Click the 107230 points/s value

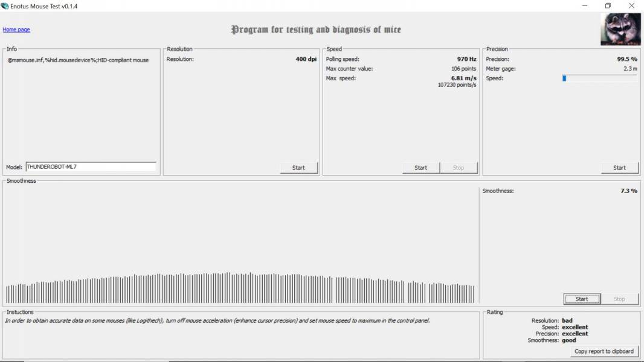tap(457, 85)
